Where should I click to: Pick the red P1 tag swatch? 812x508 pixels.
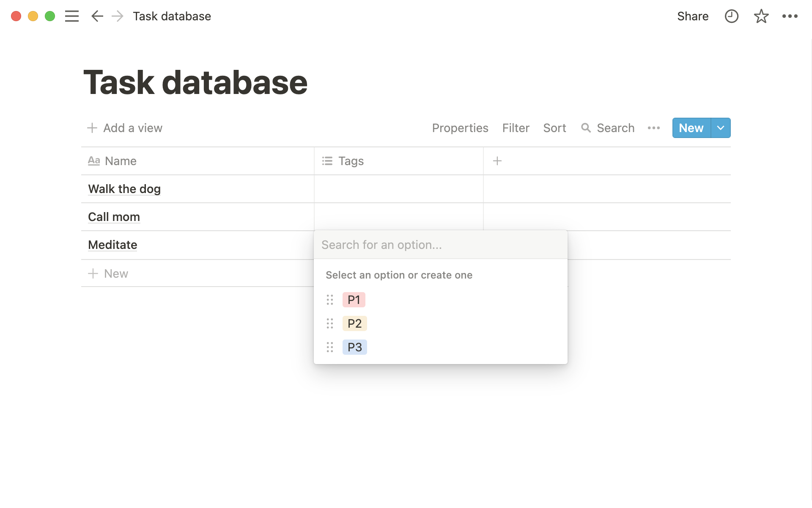coord(354,300)
